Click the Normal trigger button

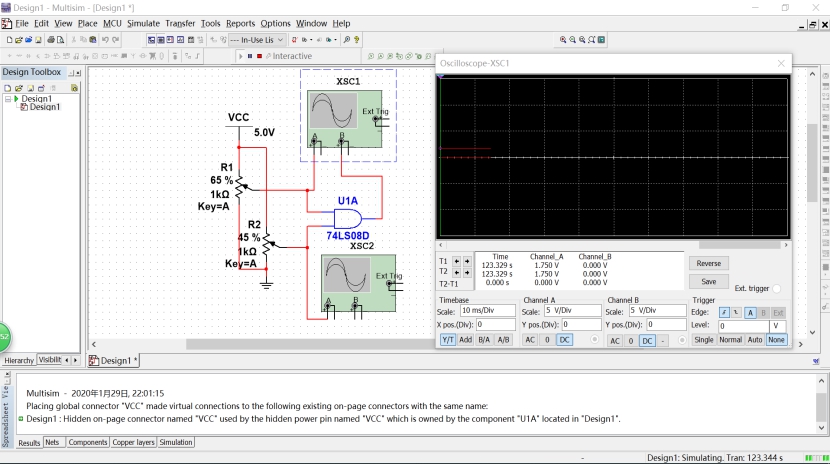click(x=730, y=340)
